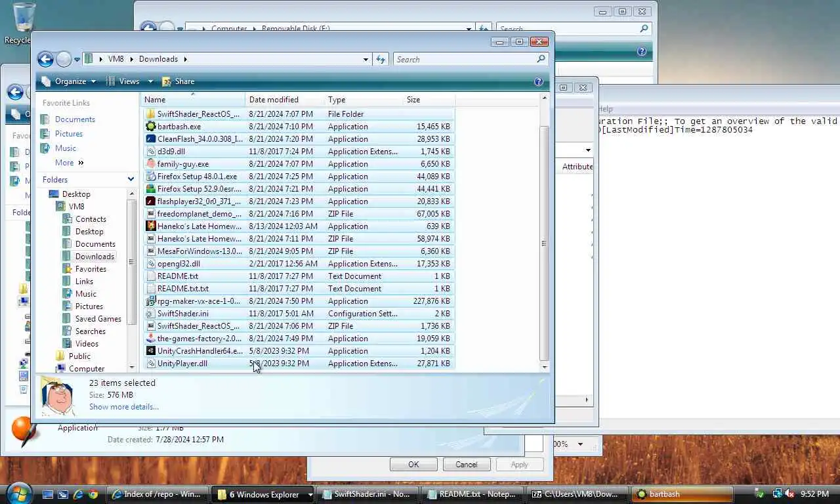The height and width of the screenshot is (504, 840).
Task: Launch Chrome from Quick Launch
Action: click(93, 494)
